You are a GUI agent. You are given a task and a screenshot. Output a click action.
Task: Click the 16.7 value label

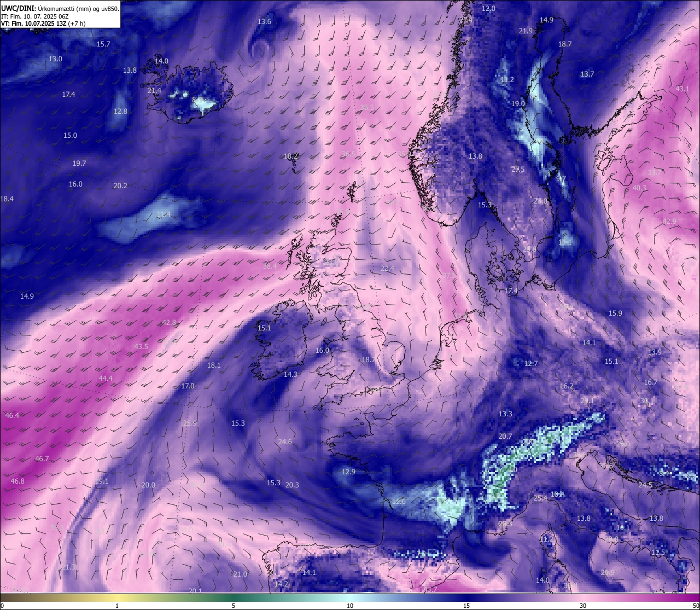click(x=650, y=382)
